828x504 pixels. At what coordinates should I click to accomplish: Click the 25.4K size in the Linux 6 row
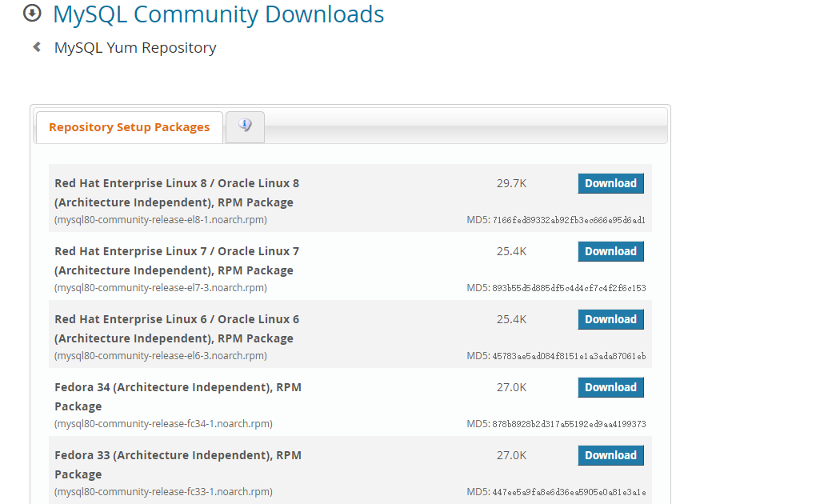[511, 320]
